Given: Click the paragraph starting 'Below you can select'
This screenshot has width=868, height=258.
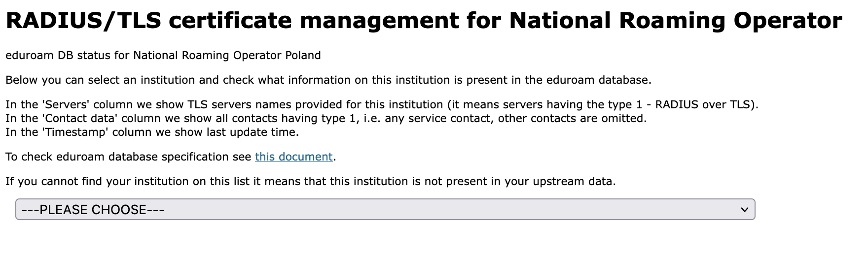Looking at the screenshot, I should tap(328, 80).
